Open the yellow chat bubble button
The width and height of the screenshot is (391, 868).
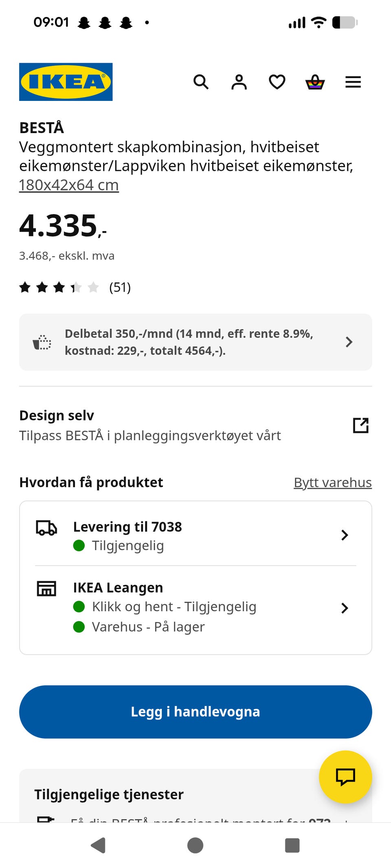345,776
